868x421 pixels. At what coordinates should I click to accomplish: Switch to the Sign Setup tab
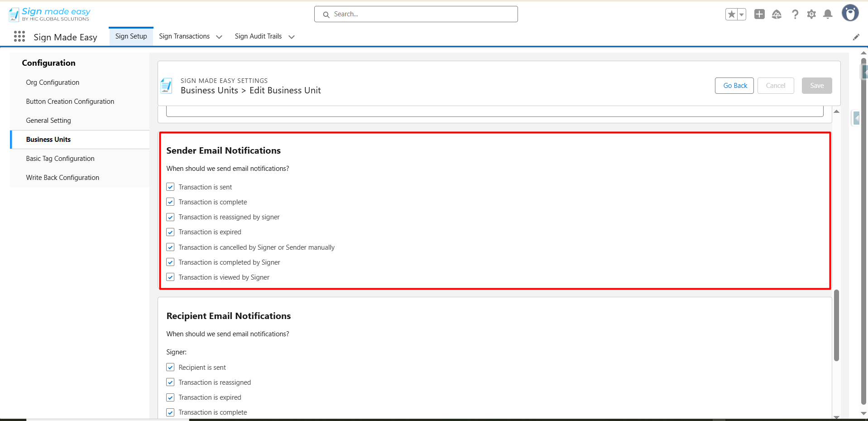[x=131, y=36]
